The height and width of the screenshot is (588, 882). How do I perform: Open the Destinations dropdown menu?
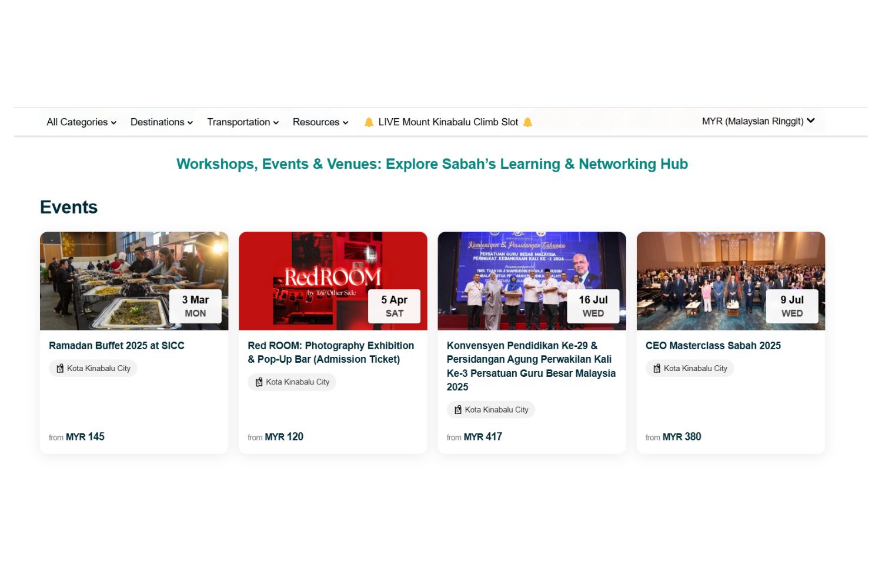(161, 122)
